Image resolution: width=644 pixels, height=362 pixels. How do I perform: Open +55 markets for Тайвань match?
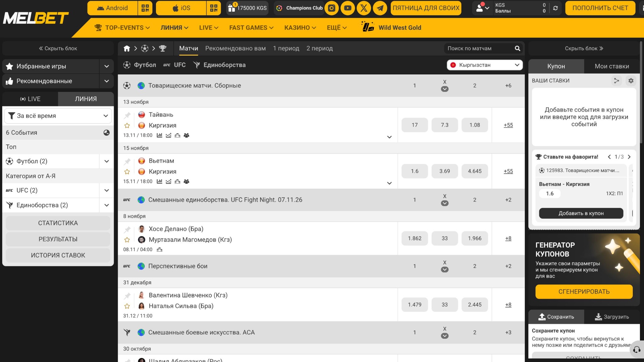point(508,125)
